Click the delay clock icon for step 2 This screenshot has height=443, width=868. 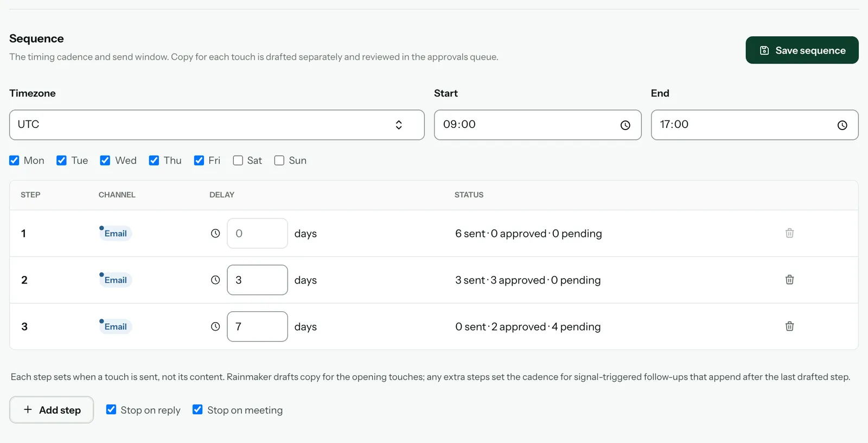point(215,280)
